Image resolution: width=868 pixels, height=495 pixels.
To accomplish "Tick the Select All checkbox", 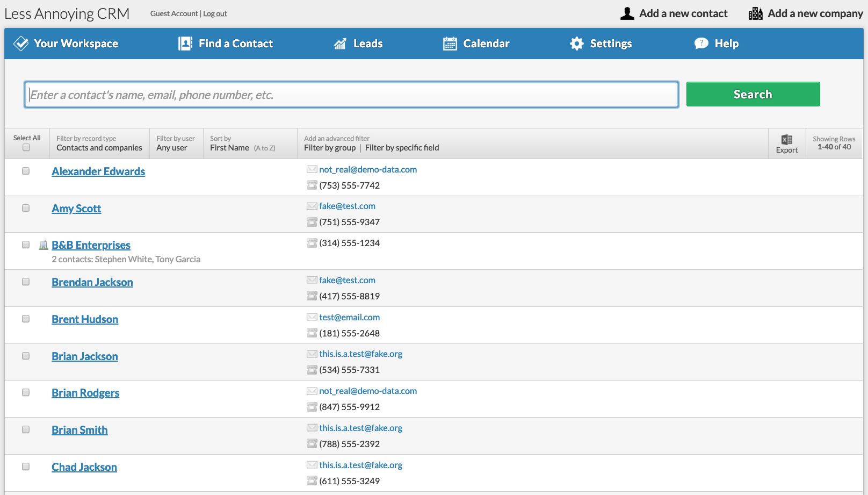I will click(x=26, y=147).
